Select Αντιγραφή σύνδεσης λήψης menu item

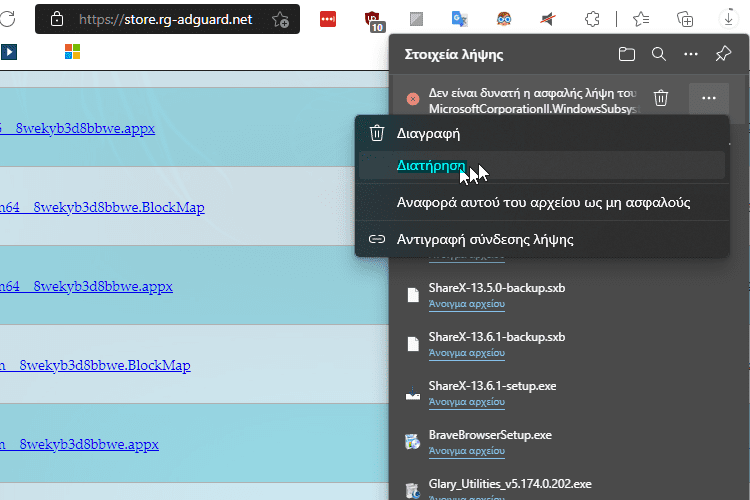(x=484, y=239)
